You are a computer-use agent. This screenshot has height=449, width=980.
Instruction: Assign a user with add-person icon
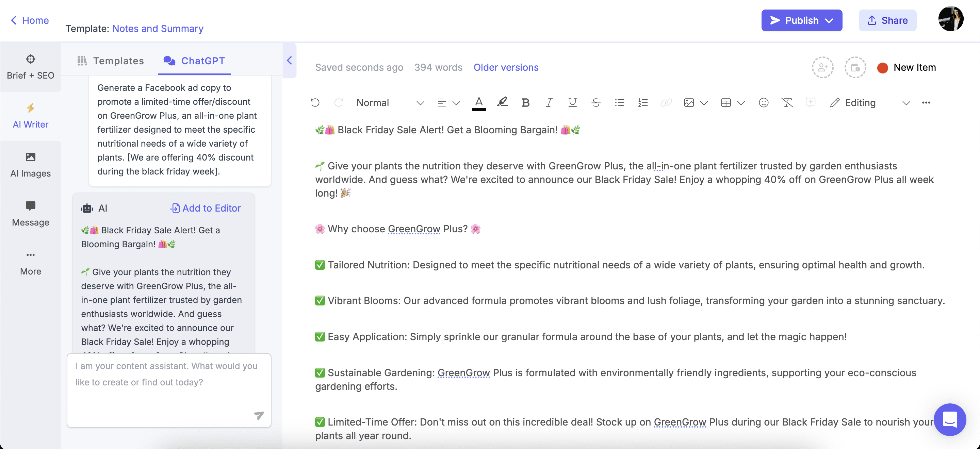[822, 67]
